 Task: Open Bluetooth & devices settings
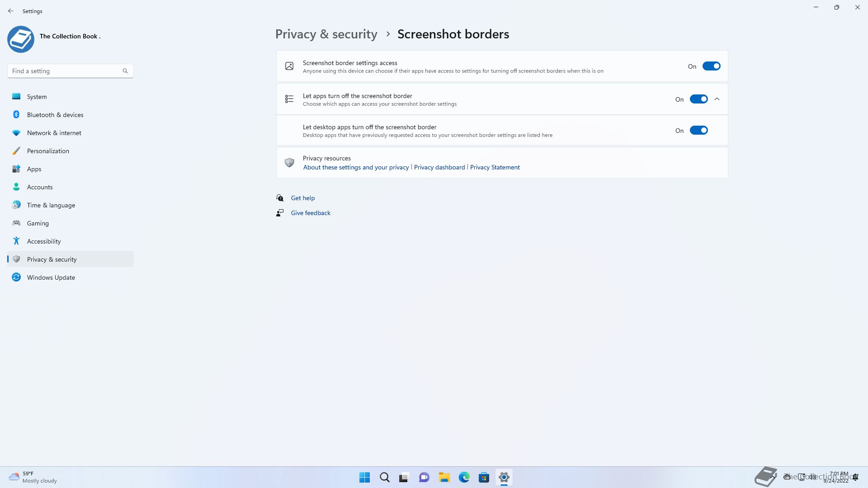55,115
